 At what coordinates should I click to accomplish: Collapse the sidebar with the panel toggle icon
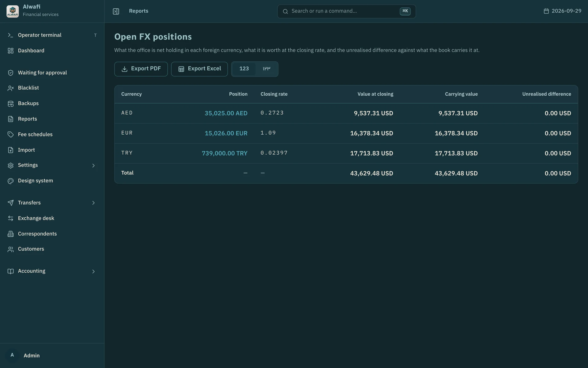(116, 11)
